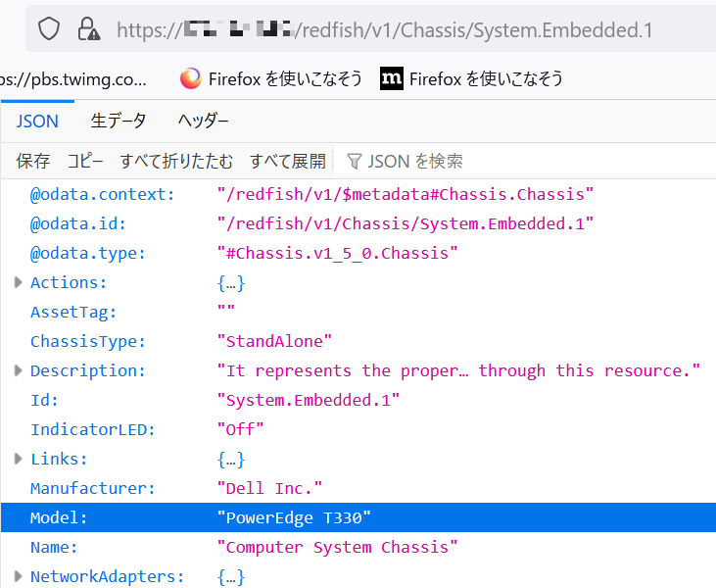Switch to the JSON tab

tap(37, 122)
